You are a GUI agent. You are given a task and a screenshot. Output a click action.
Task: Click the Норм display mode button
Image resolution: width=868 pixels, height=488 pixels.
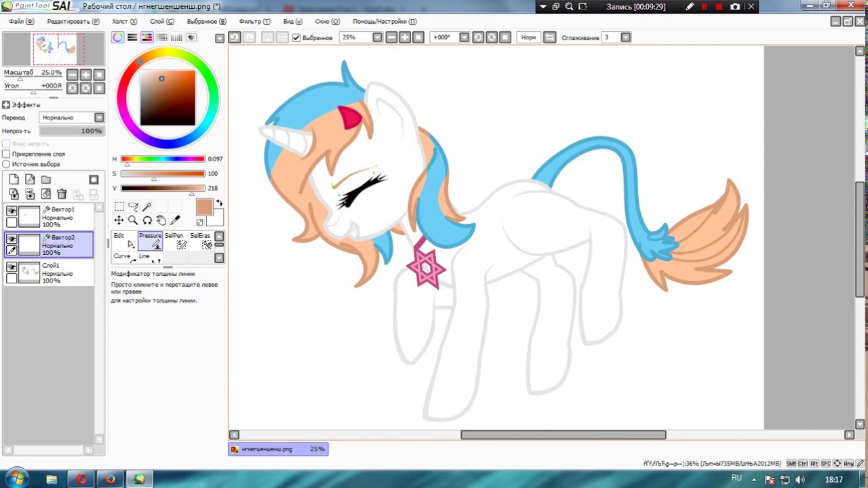click(528, 37)
